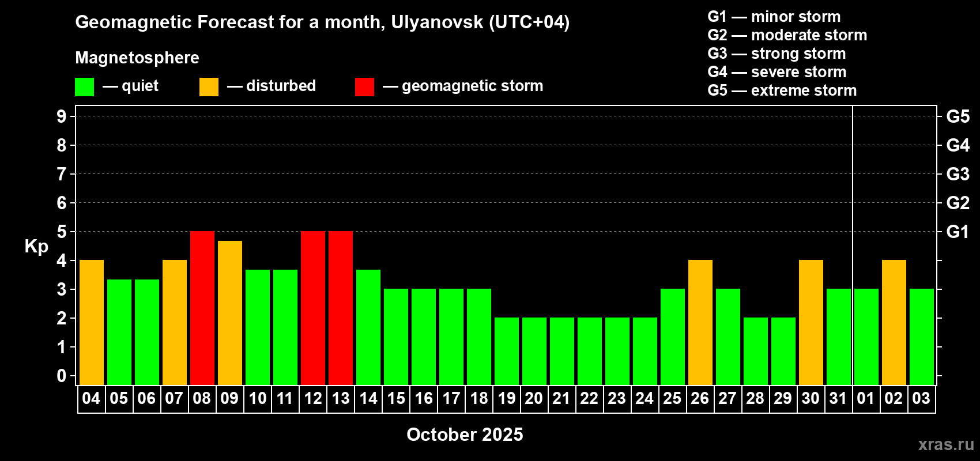Click the orange bar for November 02

pos(894,323)
